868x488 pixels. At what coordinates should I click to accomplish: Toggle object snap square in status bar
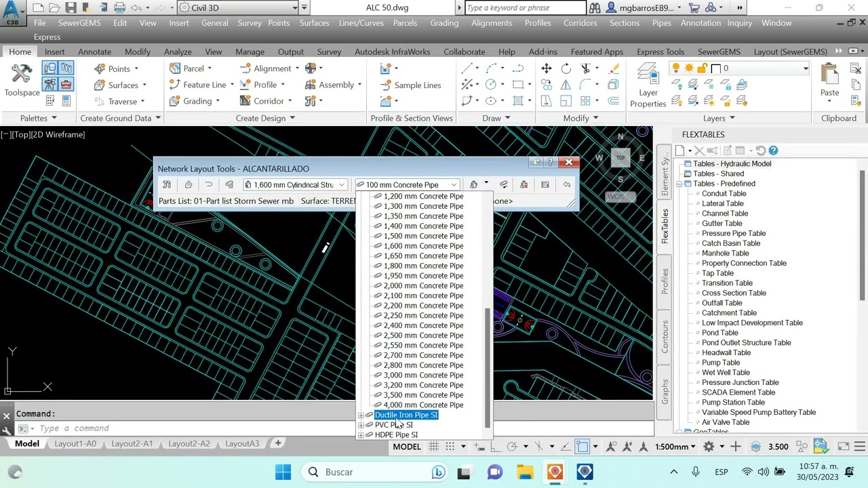tap(583, 446)
